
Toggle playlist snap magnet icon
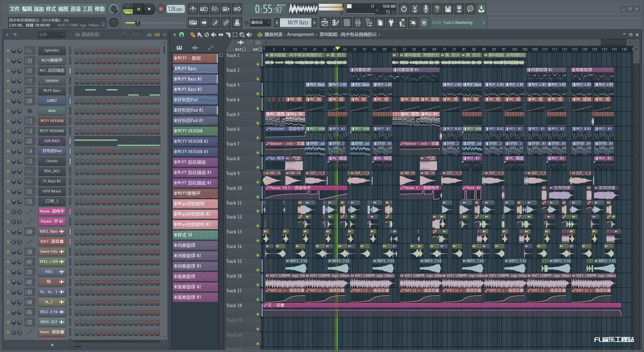pos(181,35)
